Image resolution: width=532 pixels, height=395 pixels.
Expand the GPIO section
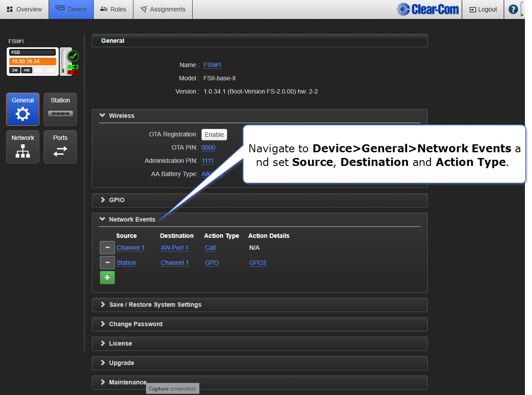[x=117, y=200]
